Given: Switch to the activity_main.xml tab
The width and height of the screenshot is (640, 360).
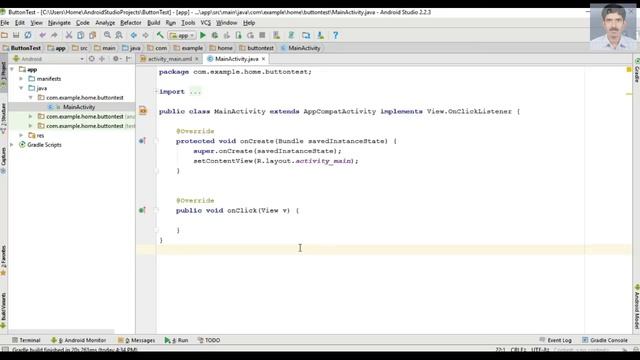Looking at the screenshot, I should click(169, 59).
